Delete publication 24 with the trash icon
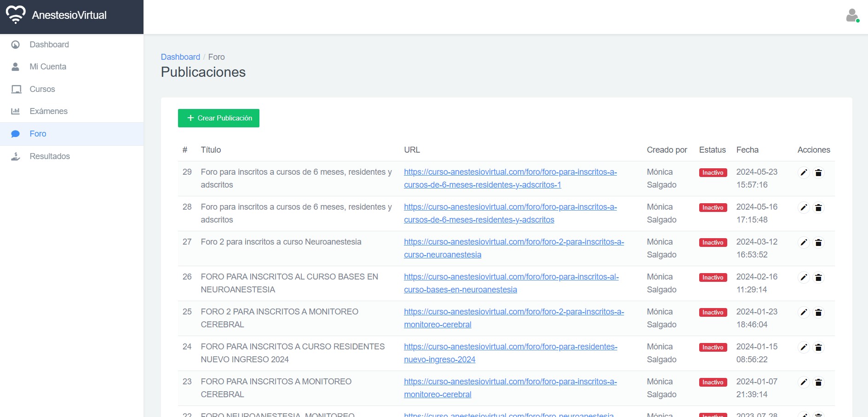This screenshot has width=868, height=417. (x=818, y=348)
